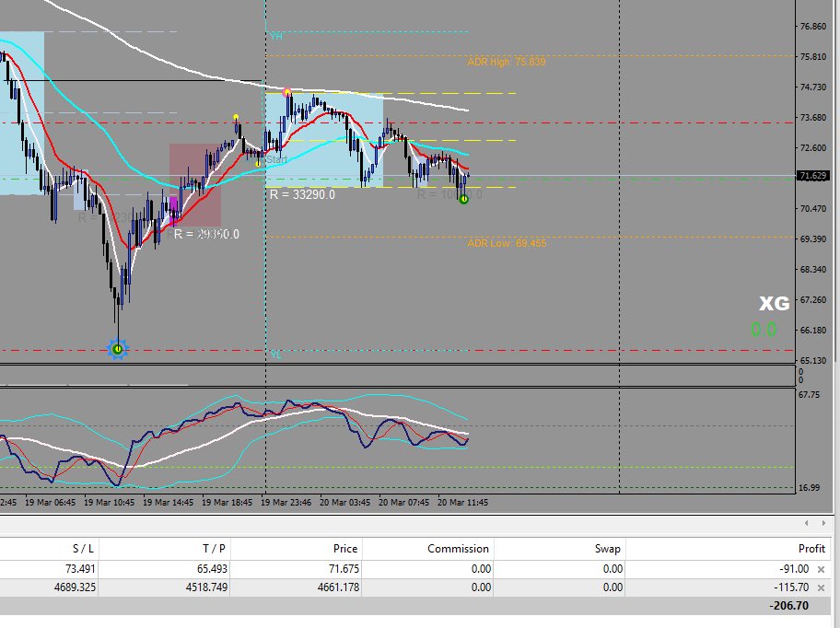Click the pink dot signal marker near 74.730
The image size is (840, 628).
tap(286, 91)
